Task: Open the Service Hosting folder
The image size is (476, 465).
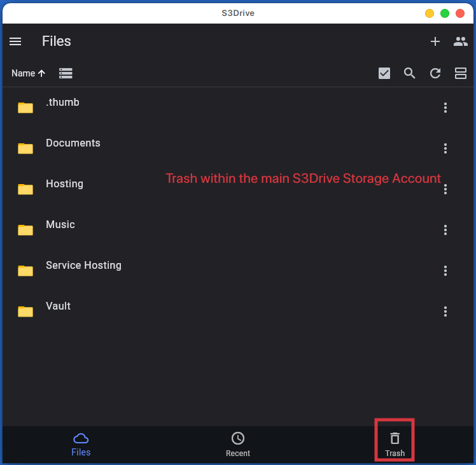Action: [83, 266]
